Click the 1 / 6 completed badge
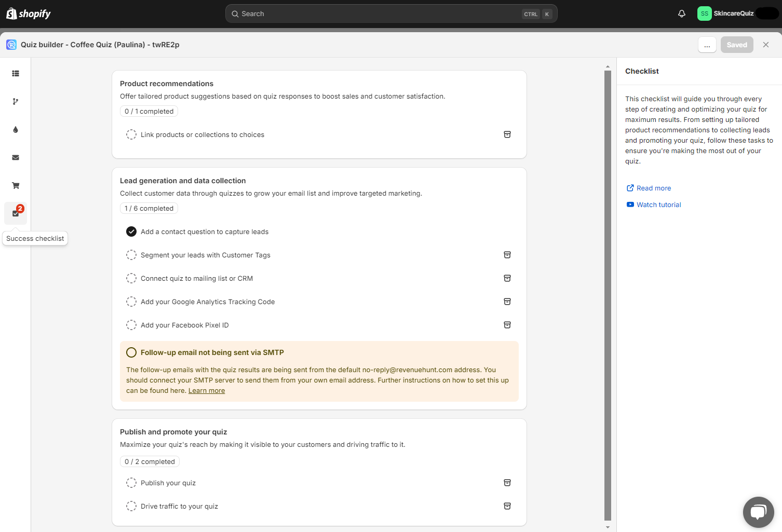The image size is (782, 532). click(x=149, y=208)
